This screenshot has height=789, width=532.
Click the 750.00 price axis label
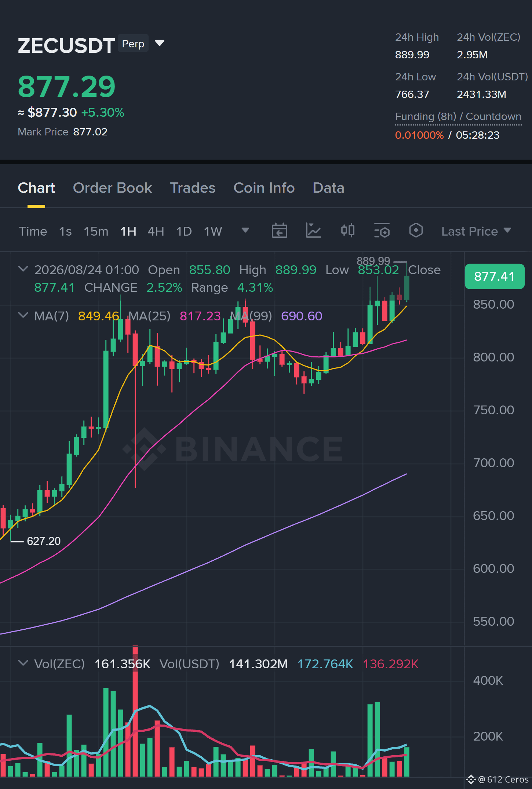494,410
